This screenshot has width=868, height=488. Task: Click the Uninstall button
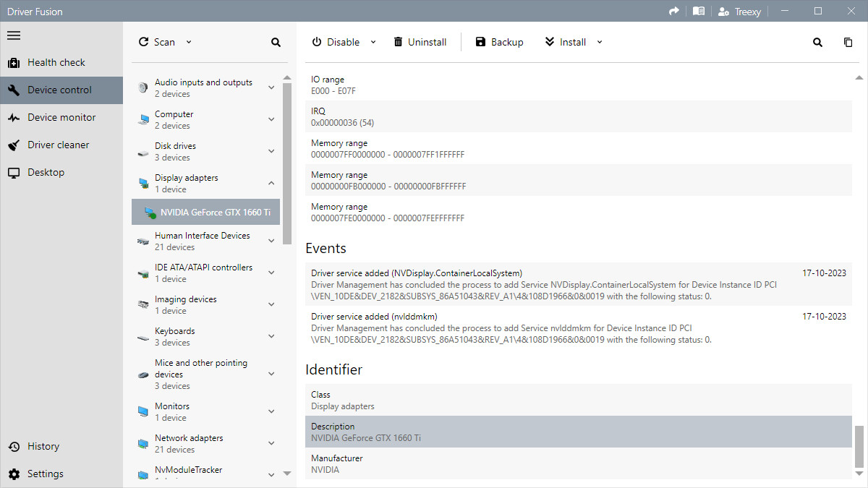point(420,43)
